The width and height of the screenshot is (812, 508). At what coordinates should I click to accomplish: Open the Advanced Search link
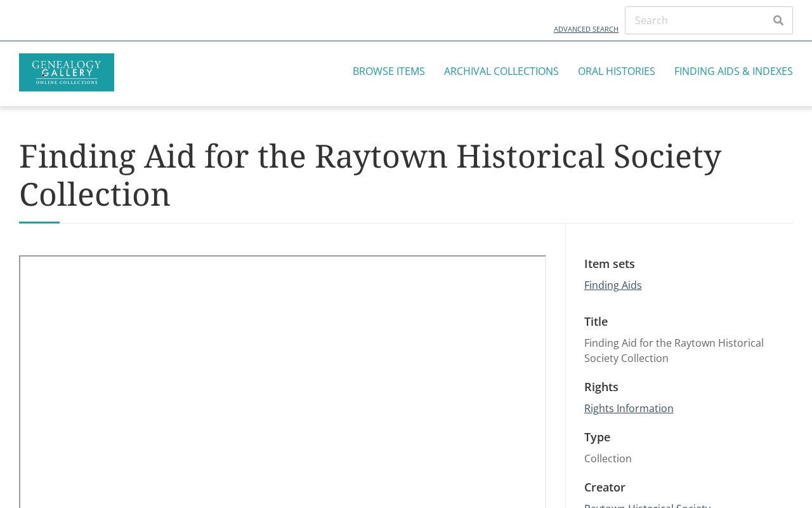[586, 29]
